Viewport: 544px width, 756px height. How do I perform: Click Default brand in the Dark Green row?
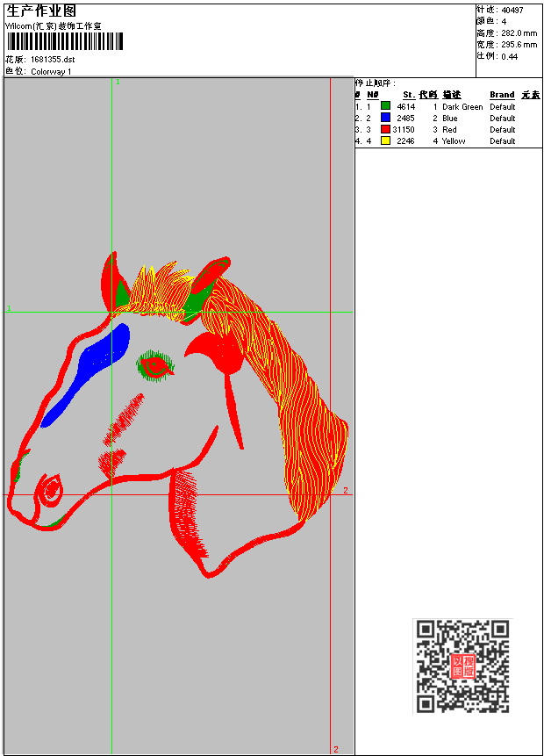(x=503, y=106)
